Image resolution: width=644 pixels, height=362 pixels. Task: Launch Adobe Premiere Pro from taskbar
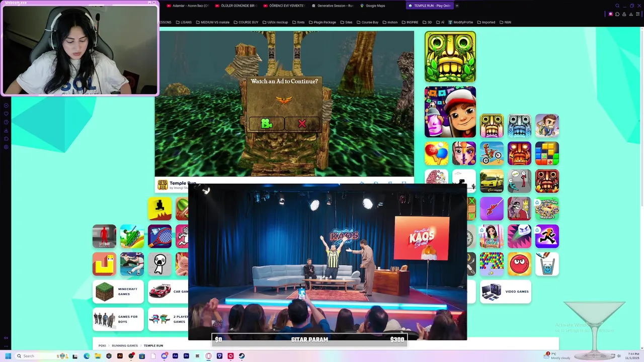pos(186,356)
